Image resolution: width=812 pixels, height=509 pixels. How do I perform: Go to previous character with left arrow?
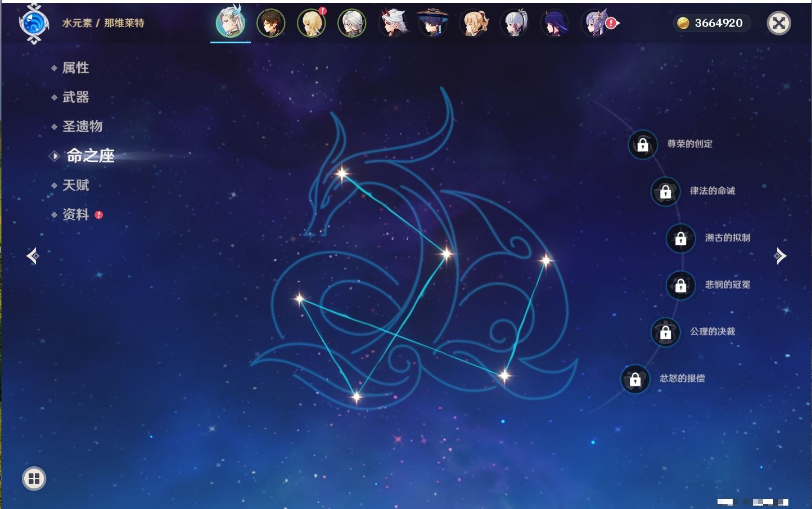[x=33, y=256]
